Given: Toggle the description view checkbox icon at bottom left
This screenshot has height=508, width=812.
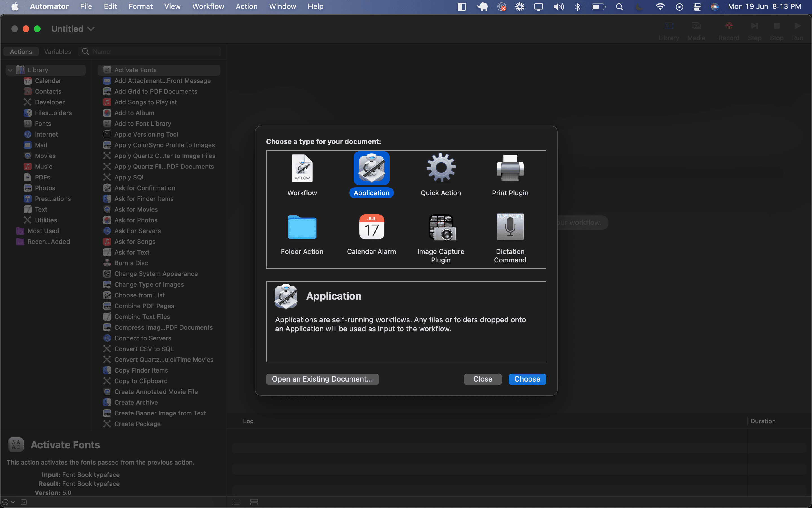Looking at the screenshot, I should 23,502.
